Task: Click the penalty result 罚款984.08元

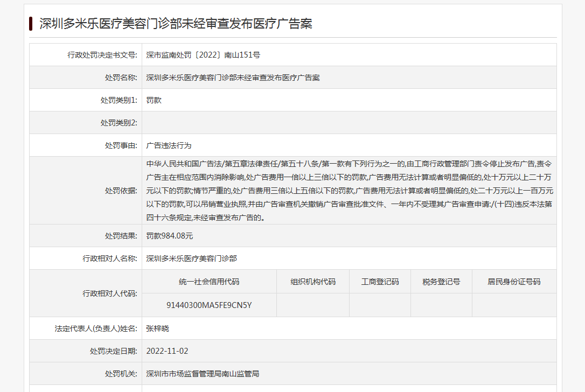Action: point(170,236)
